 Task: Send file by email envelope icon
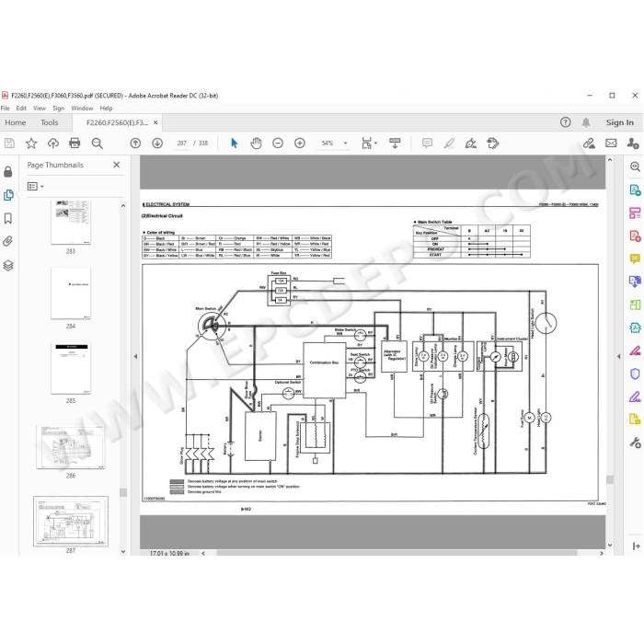tap(611, 144)
